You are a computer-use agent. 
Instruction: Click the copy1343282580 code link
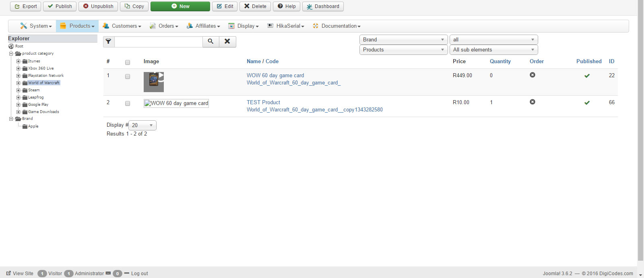tap(315, 109)
